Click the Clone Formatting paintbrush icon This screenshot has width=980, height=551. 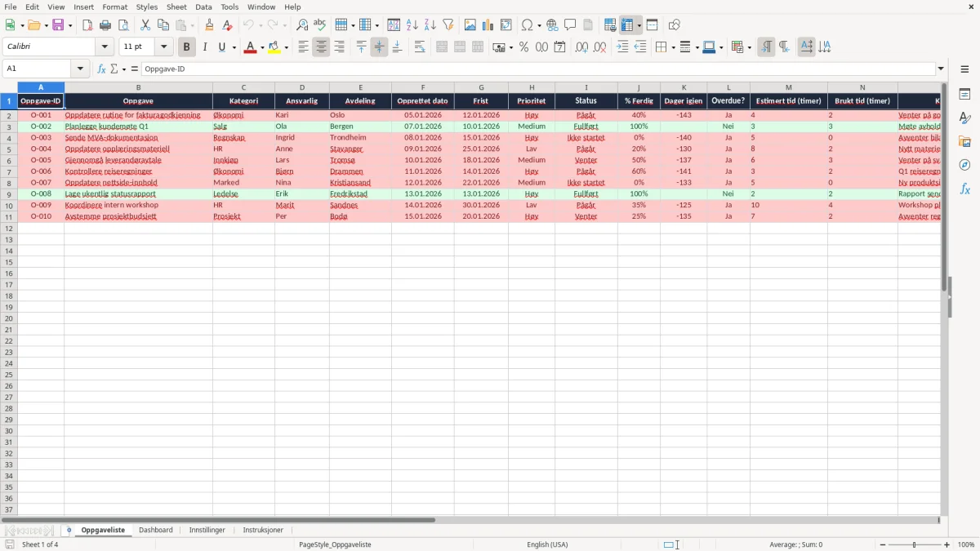click(210, 25)
